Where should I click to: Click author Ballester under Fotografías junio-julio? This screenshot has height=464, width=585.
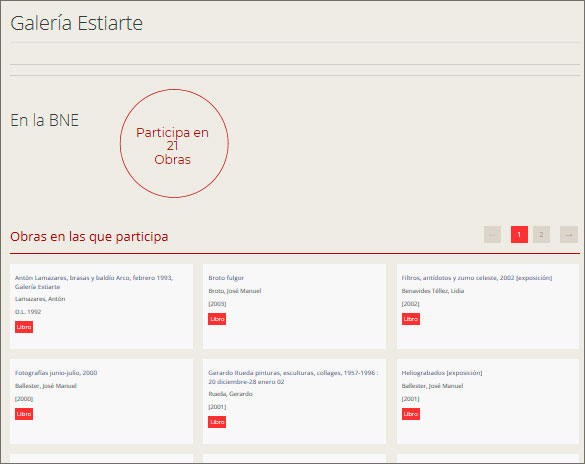46,386
